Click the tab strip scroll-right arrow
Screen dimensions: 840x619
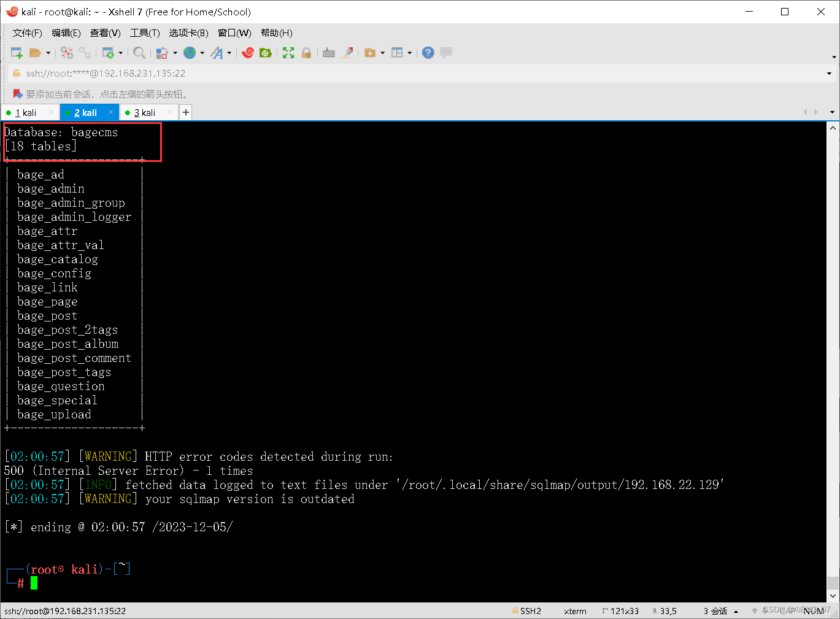click(815, 112)
